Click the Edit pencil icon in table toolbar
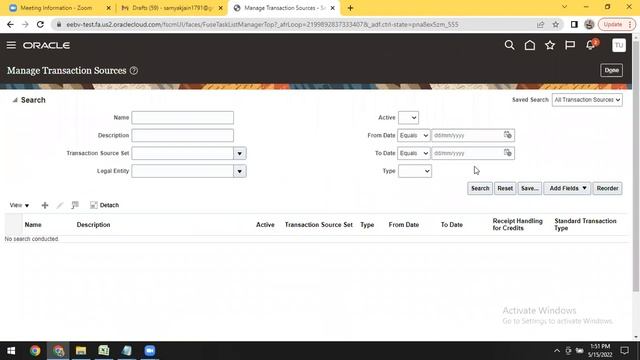 coord(60,205)
